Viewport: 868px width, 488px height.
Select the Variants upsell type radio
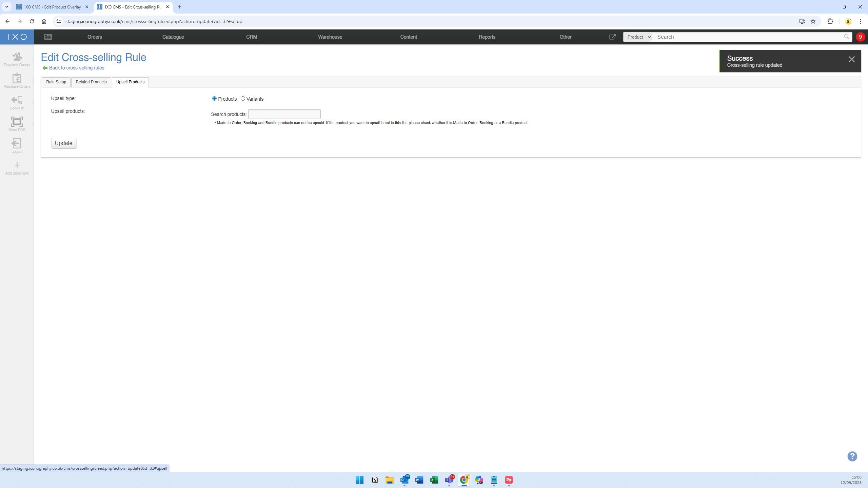(x=243, y=99)
